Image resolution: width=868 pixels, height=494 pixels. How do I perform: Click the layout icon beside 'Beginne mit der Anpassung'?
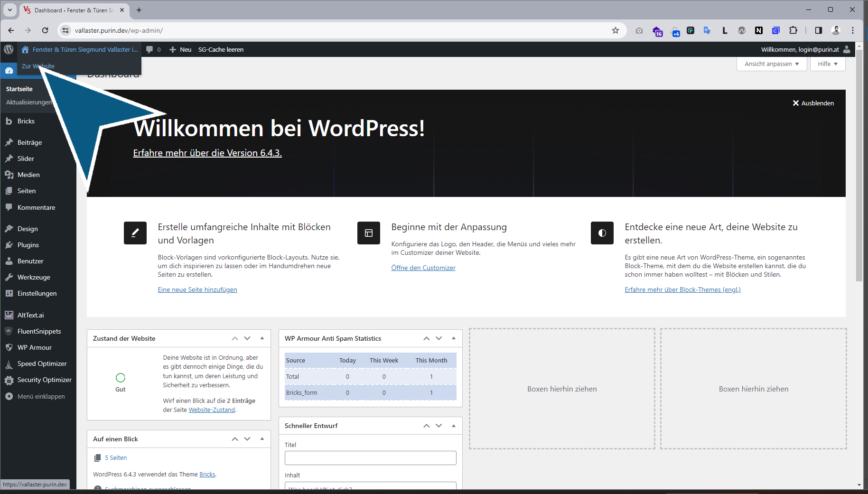coord(369,233)
